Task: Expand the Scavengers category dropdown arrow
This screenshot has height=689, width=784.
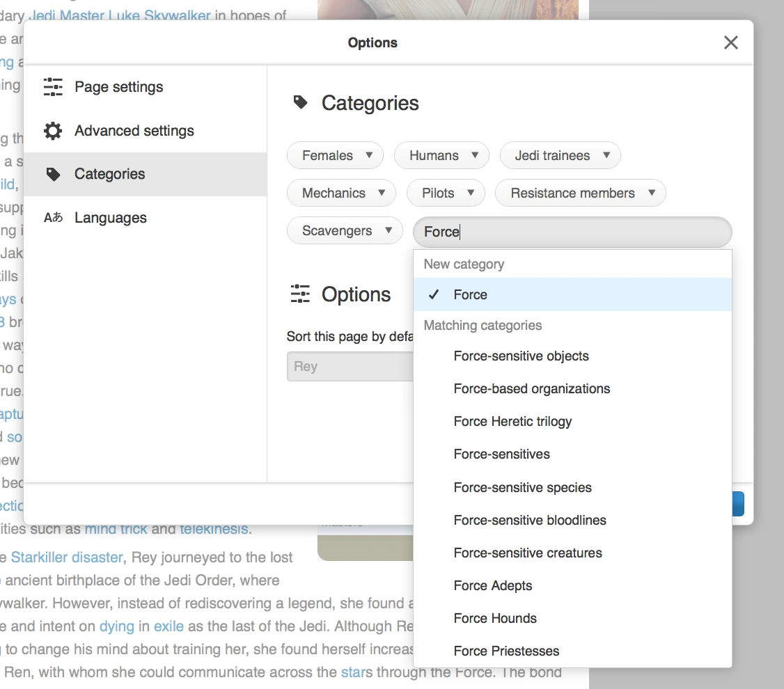Action: click(x=389, y=230)
